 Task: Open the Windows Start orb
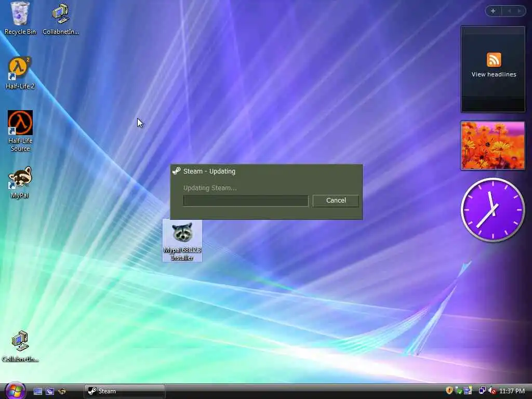click(x=14, y=391)
